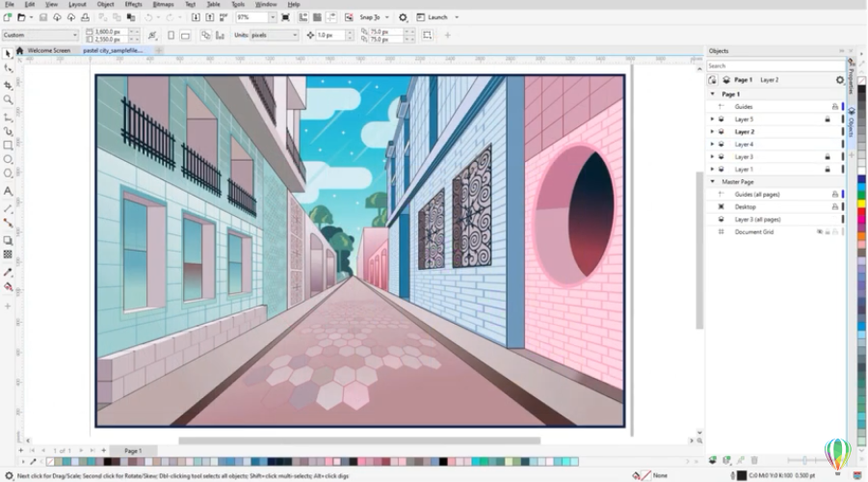Click the Import icon in the toolbar
Image resolution: width=868 pixels, height=482 pixels.
click(196, 17)
